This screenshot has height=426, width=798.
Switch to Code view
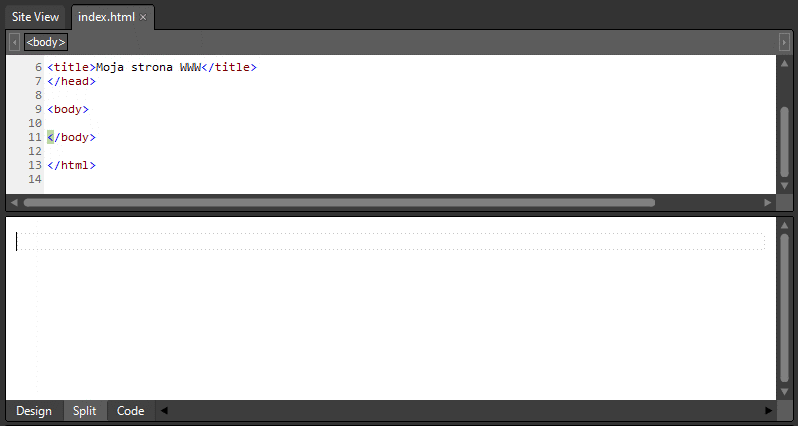[x=130, y=411]
